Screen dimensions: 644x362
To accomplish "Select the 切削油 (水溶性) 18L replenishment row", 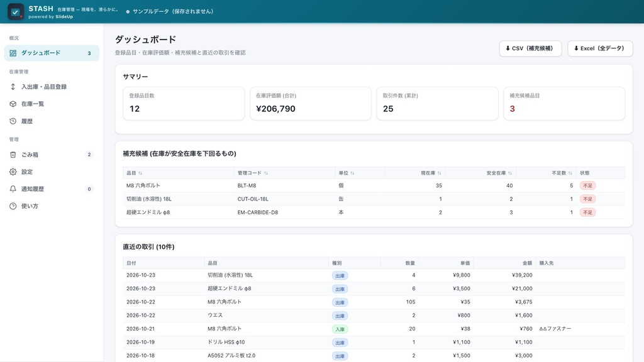I will click(x=374, y=199).
